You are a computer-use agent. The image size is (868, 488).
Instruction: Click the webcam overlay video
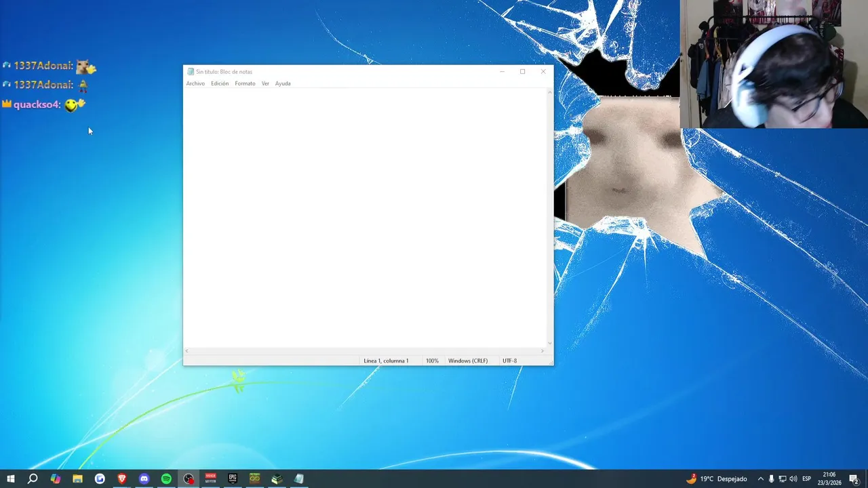(x=774, y=64)
